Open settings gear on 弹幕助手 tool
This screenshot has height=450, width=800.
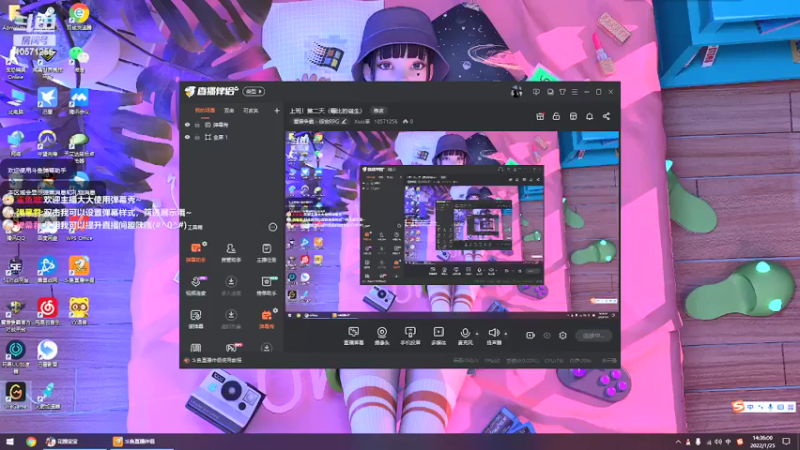click(205, 244)
